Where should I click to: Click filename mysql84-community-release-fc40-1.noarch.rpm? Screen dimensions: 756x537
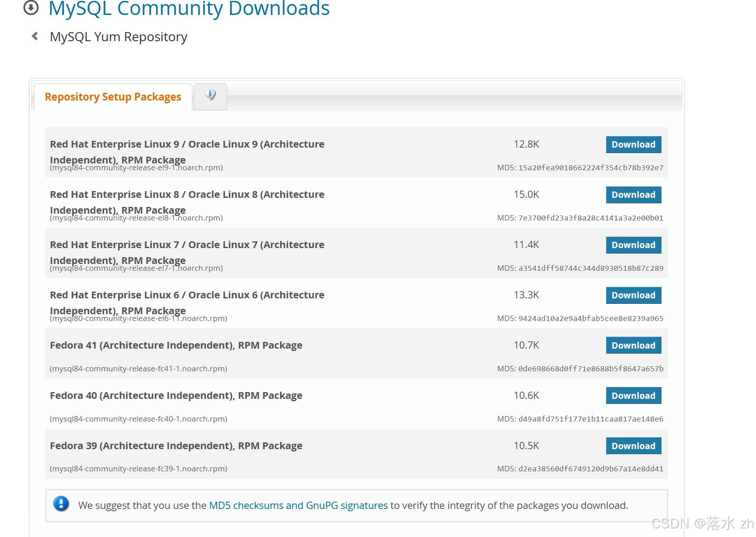click(138, 419)
